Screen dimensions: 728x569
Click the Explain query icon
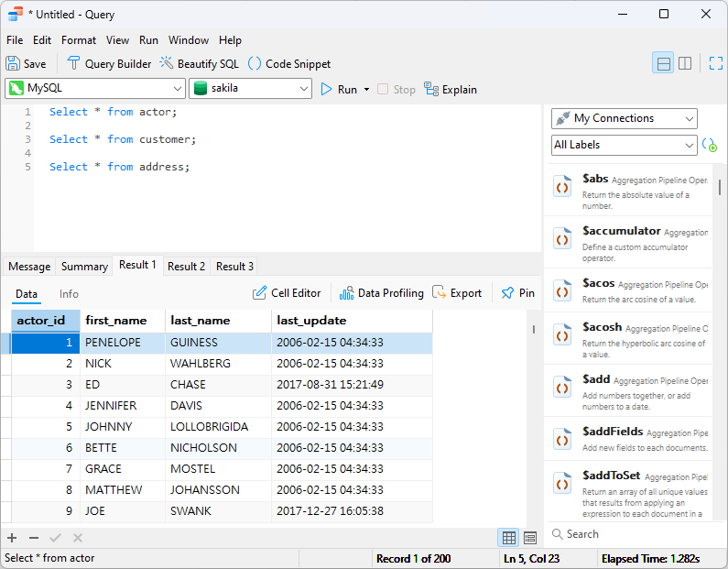[x=431, y=90]
